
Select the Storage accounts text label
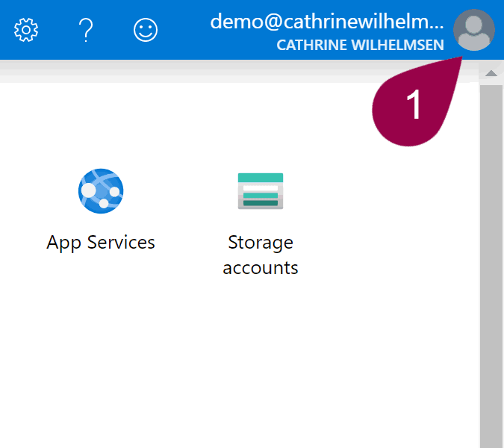point(260,255)
